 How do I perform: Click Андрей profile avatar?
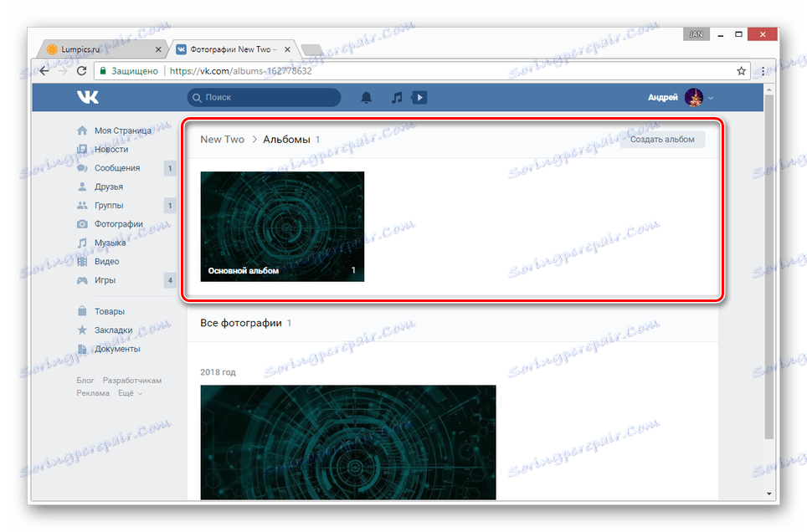point(693,97)
